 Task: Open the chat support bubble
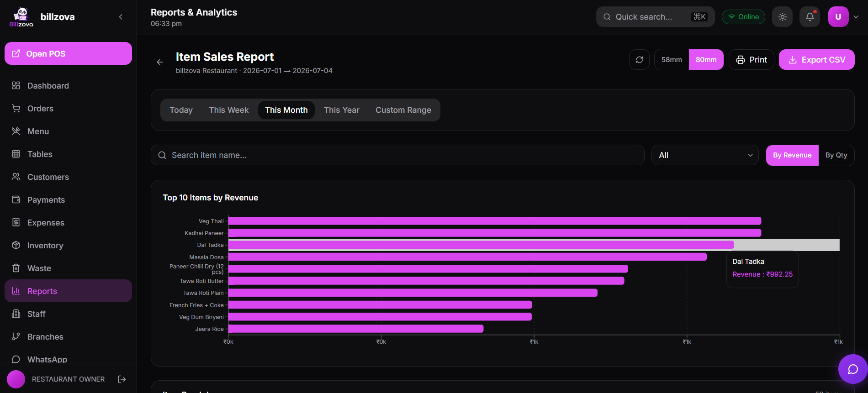(x=852, y=369)
